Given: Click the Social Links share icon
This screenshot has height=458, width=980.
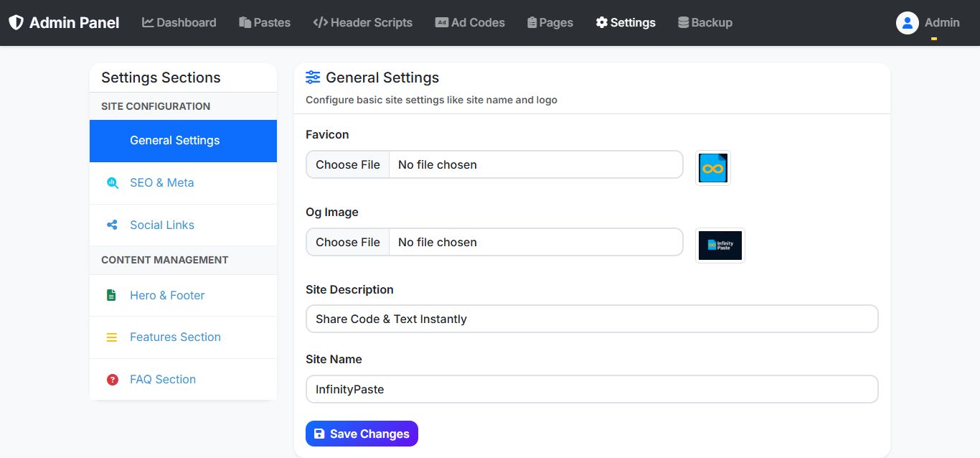Looking at the screenshot, I should click(x=112, y=225).
